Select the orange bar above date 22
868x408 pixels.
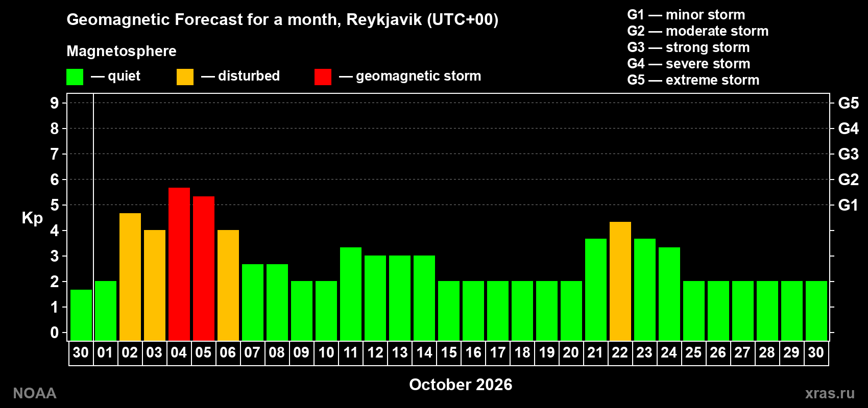click(620, 281)
